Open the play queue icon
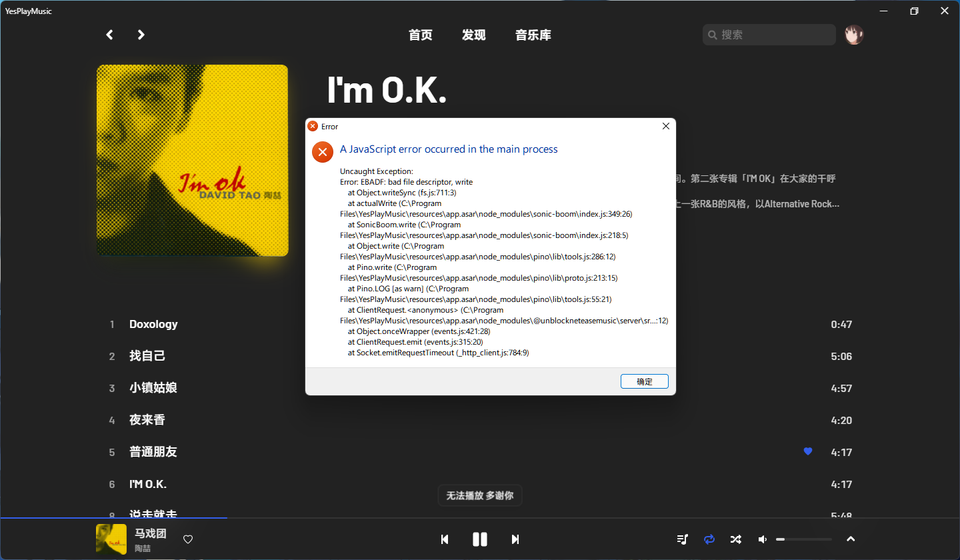Viewport: 960px width, 560px height. click(x=682, y=539)
